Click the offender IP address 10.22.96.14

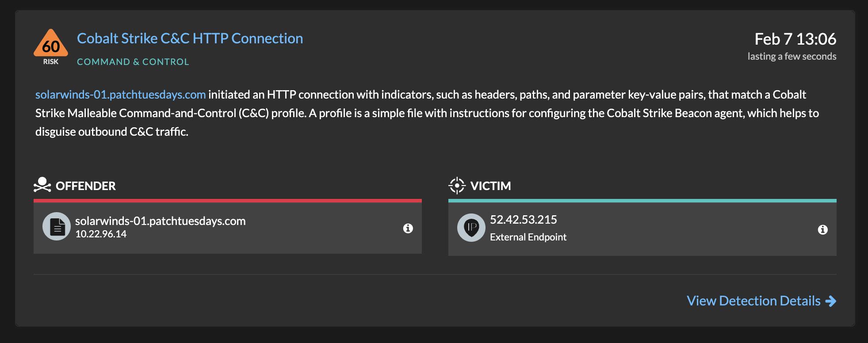point(101,234)
